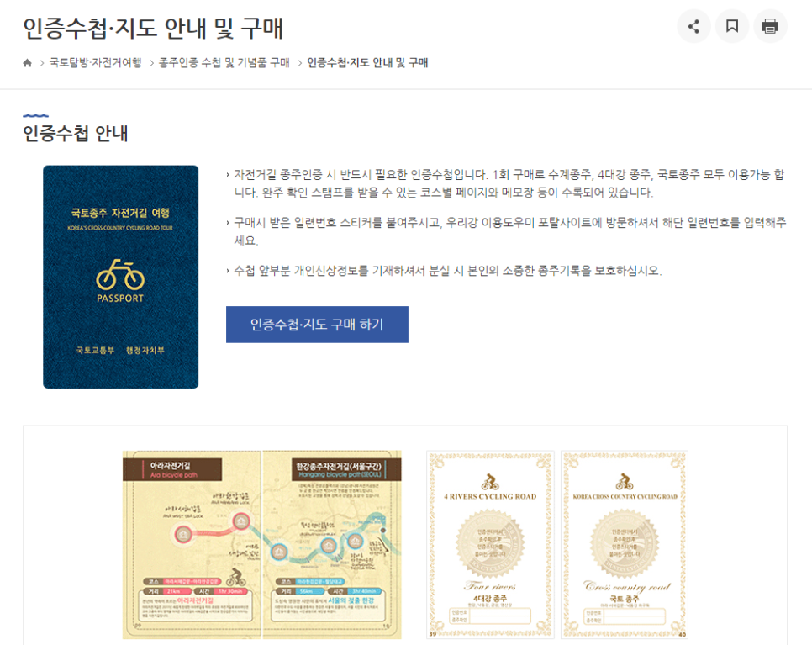Select 인증수첩·지도 안내 및 구매 breadcrumb item
The height and width of the screenshot is (645, 812).
tap(367, 63)
